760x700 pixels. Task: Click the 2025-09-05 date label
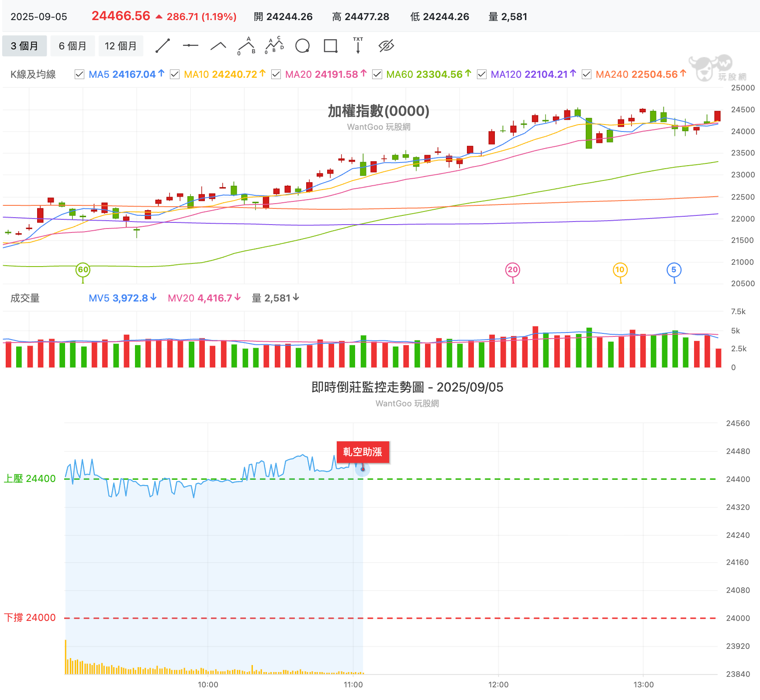tap(39, 17)
